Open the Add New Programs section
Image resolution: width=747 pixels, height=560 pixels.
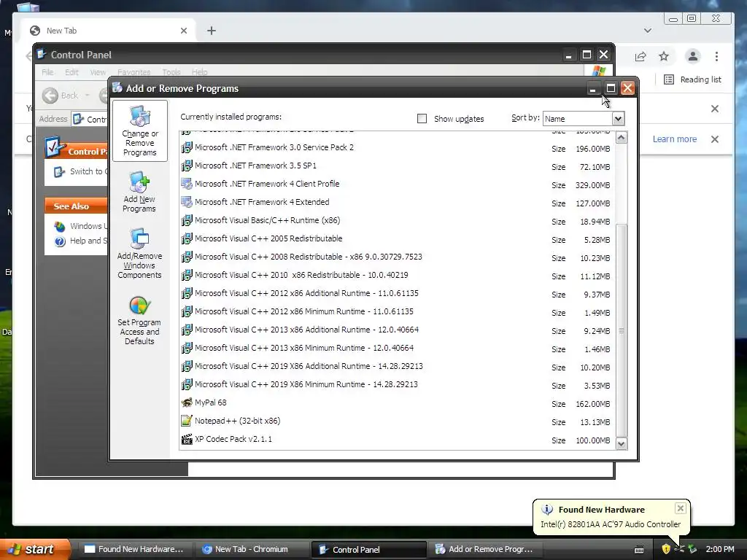pos(139,192)
